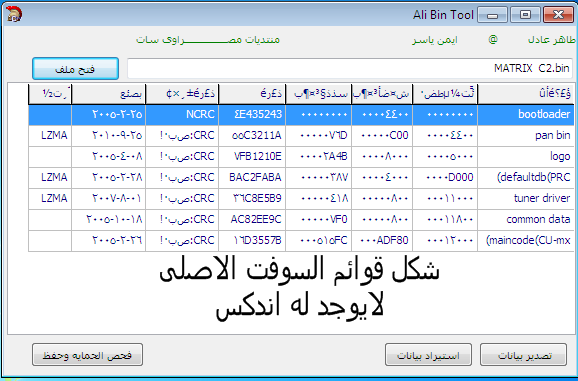Maximize the Ali Bin Tool window

tap(525, 15)
